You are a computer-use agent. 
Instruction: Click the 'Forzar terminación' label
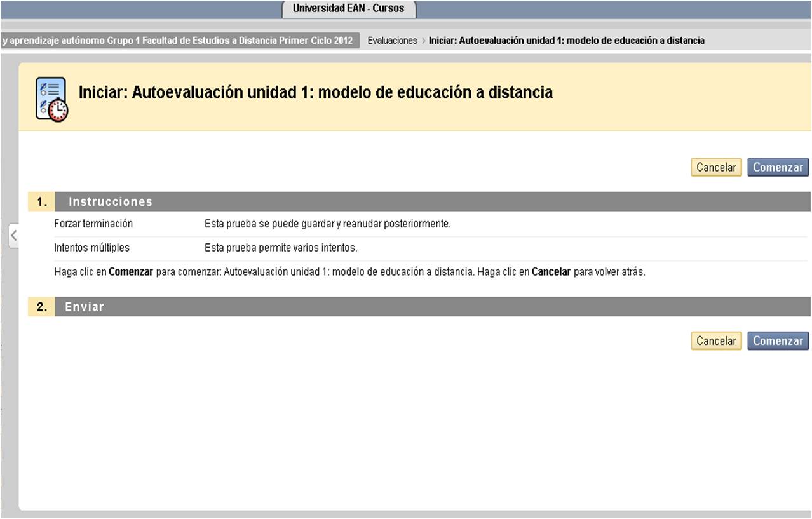coord(93,224)
